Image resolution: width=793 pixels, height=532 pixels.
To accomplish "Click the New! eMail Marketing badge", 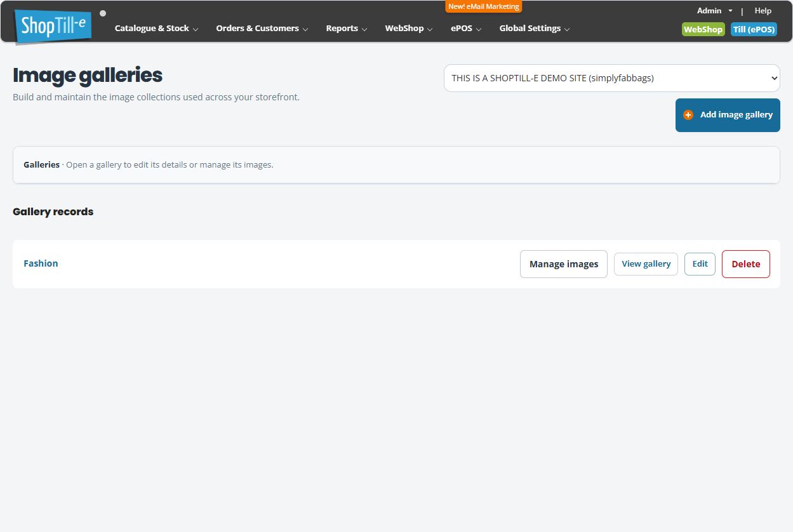I will tap(484, 6).
